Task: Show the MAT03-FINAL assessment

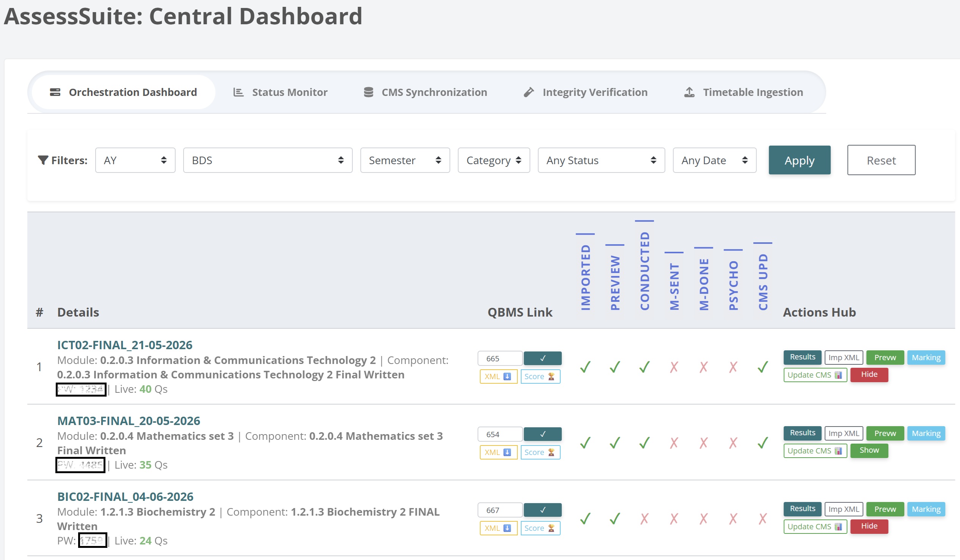Action: pyautogui.click(x=869, y=450)
